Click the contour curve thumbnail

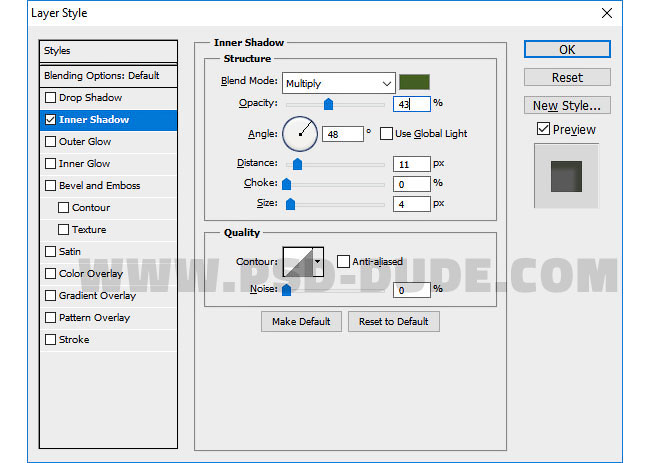(x=298, y=262)
